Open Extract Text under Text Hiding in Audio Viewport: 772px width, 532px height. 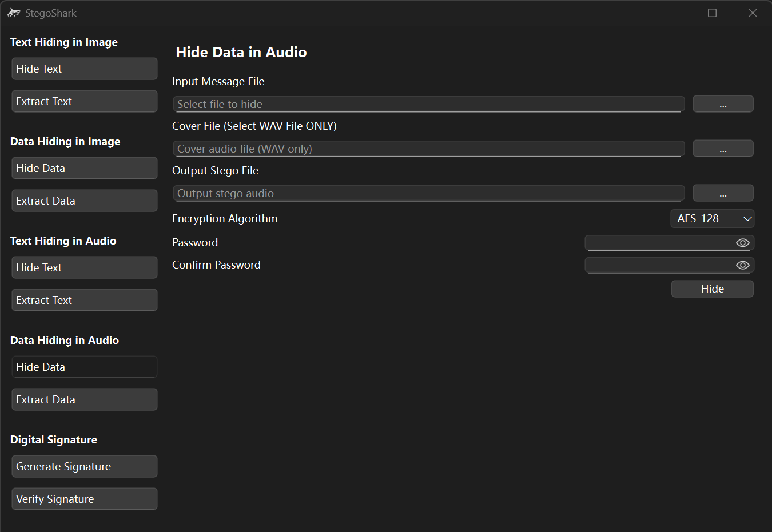point(85,300)
